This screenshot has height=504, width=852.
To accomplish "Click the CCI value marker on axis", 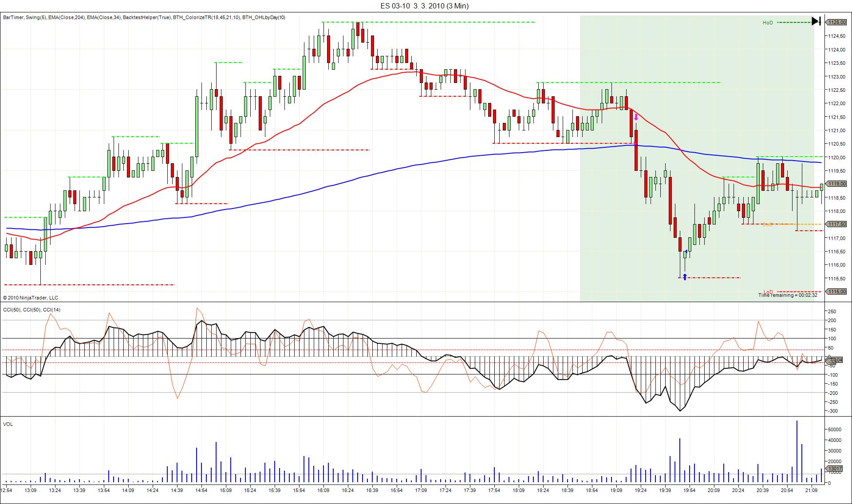I will pos(832,362).
